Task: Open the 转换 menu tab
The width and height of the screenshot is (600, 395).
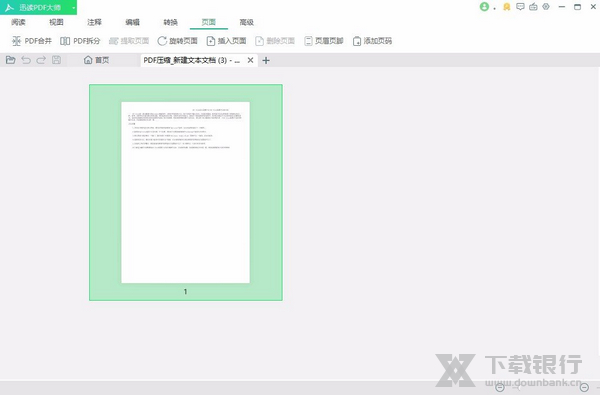Action: click(171, 22)
